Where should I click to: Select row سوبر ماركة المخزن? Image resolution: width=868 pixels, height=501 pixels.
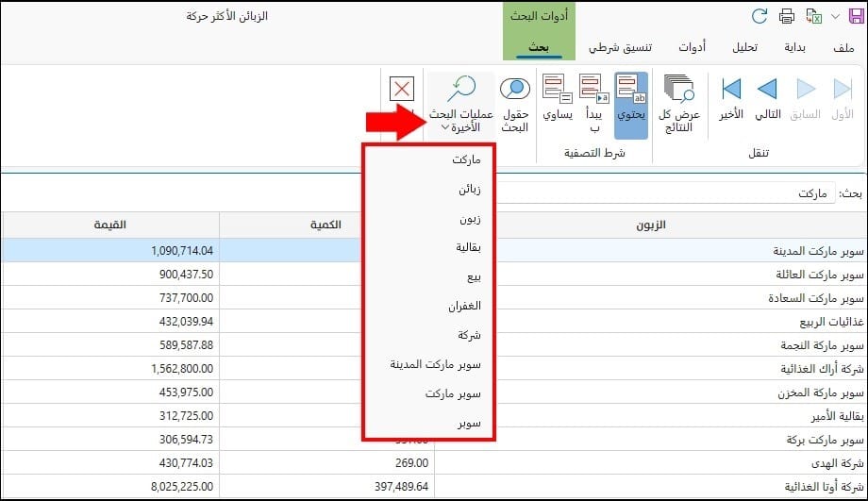tap(821, 392)
